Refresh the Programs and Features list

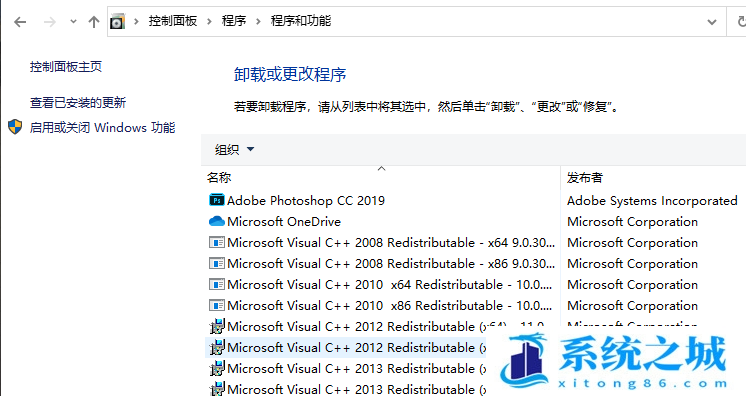[740, 22]
